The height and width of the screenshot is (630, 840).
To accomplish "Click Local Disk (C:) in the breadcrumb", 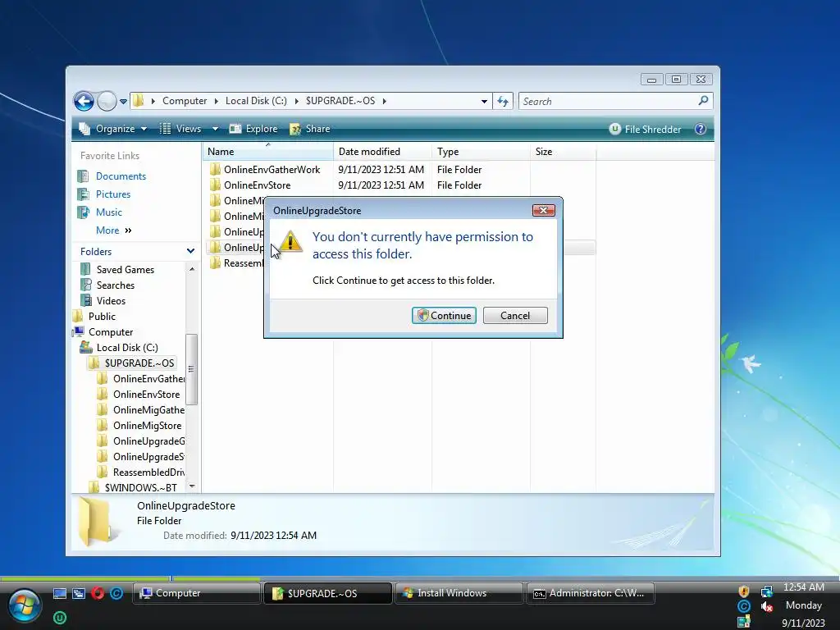I will point(256,101).
